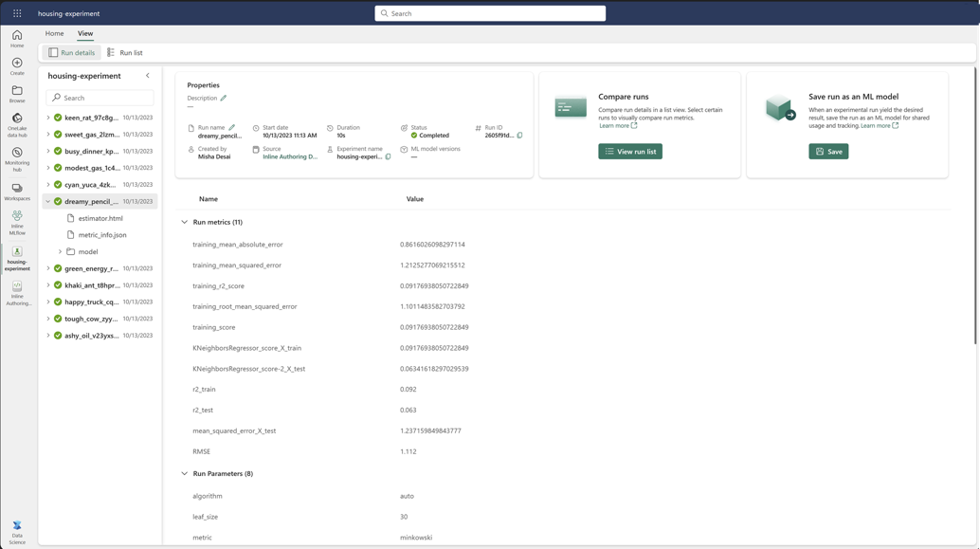
Task: Expand the ashy_oil run
Action: 48,335
